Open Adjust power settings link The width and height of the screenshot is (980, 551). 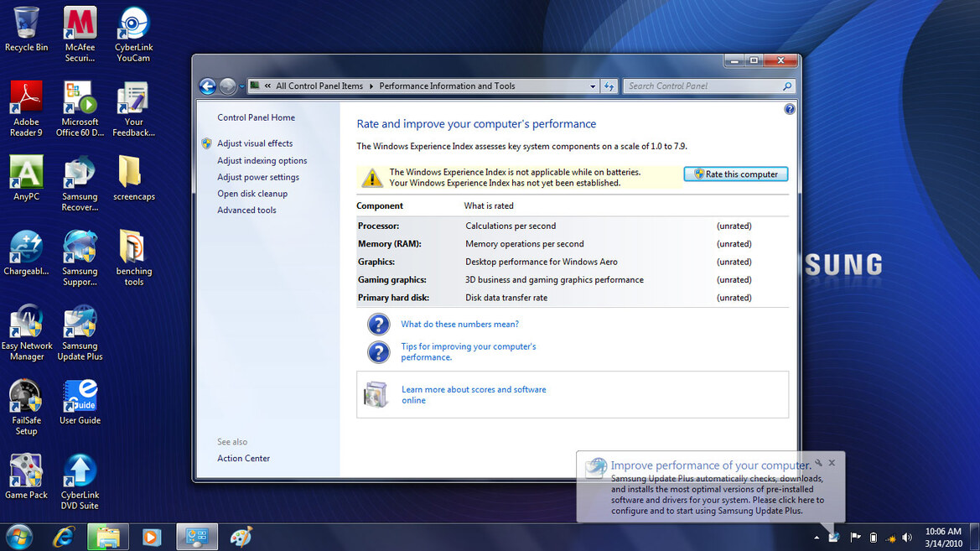(258, 178)
